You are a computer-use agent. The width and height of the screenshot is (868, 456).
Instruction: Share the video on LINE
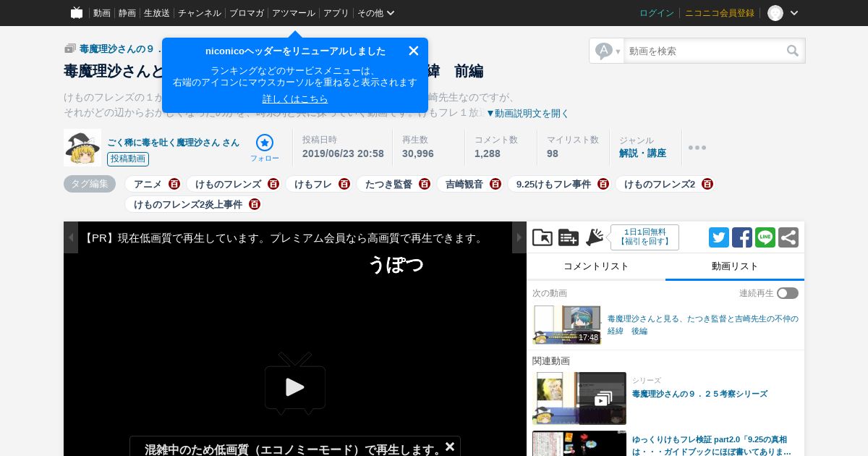765,237
